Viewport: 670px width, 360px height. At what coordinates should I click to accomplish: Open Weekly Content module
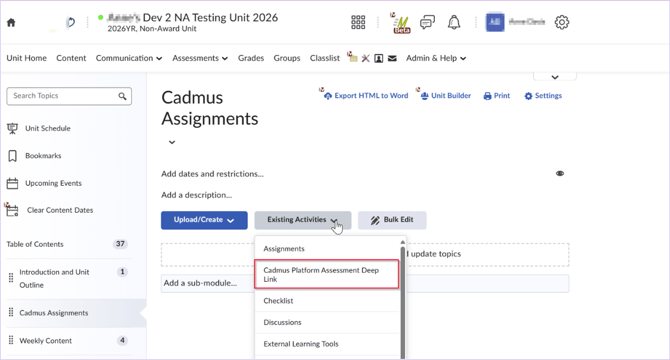pyautogui.click(x=46, y=341)
